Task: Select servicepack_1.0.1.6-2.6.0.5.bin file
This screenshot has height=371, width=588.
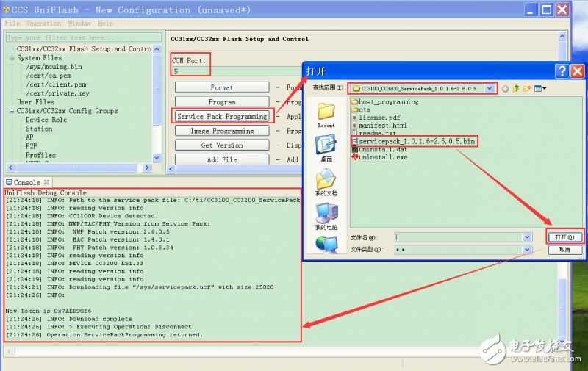Action: [x=414, y=141]
